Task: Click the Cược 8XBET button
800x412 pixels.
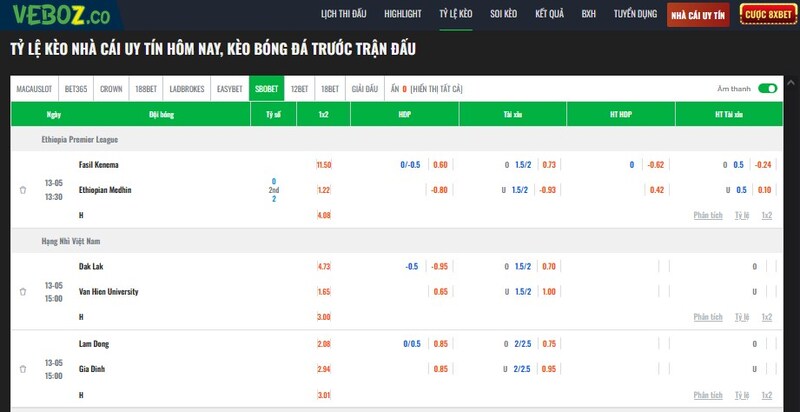Action: pos(768,15)
